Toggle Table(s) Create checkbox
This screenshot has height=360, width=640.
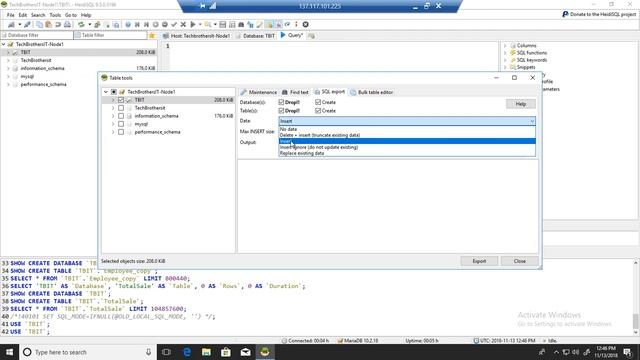pos(318,111)
